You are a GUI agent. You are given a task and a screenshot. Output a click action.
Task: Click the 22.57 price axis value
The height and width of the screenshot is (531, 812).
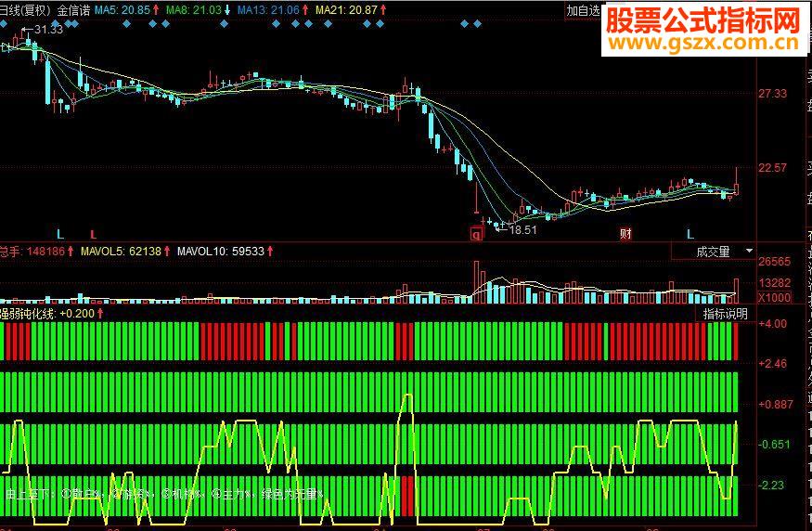772,168
